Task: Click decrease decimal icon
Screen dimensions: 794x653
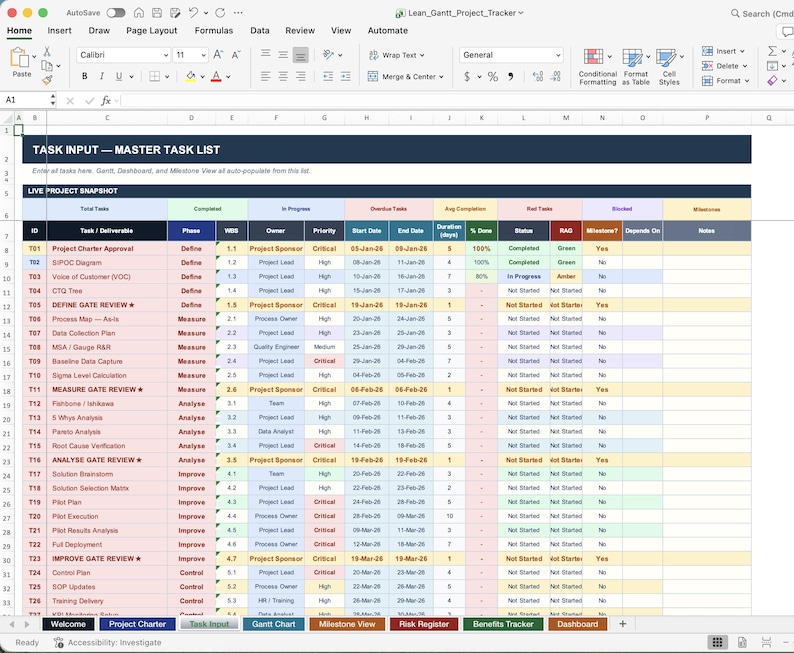Action: [555, 76]
